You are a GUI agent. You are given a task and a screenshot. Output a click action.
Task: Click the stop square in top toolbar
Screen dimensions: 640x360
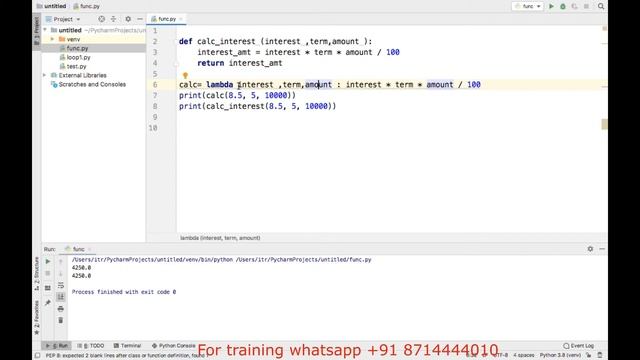coord(586,6)
